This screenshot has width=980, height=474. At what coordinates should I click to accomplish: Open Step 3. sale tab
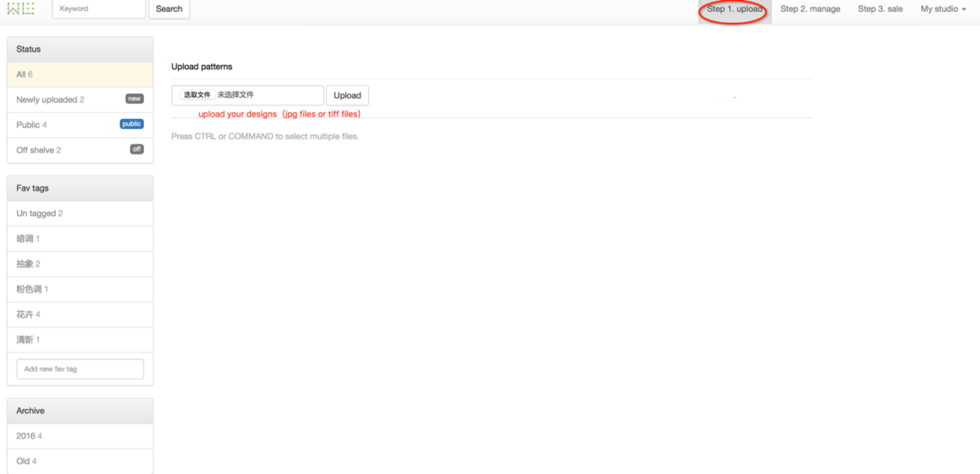coord(880,9)
